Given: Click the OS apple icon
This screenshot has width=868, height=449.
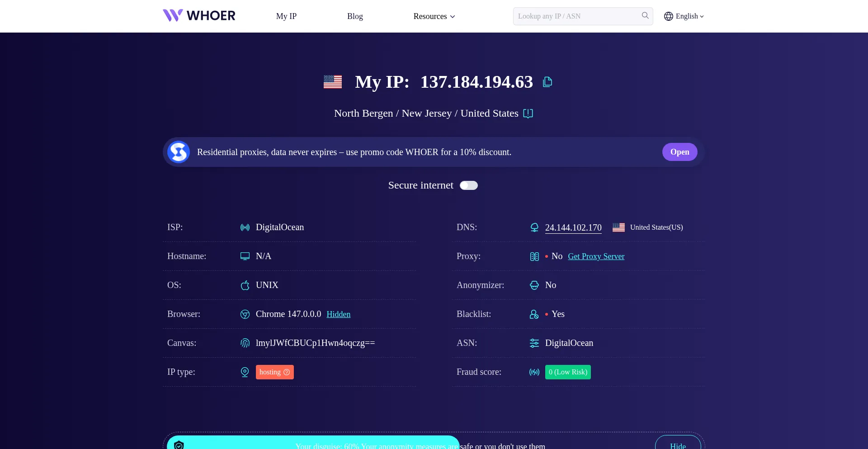Looking at the screenshot, I should [245, 285].
